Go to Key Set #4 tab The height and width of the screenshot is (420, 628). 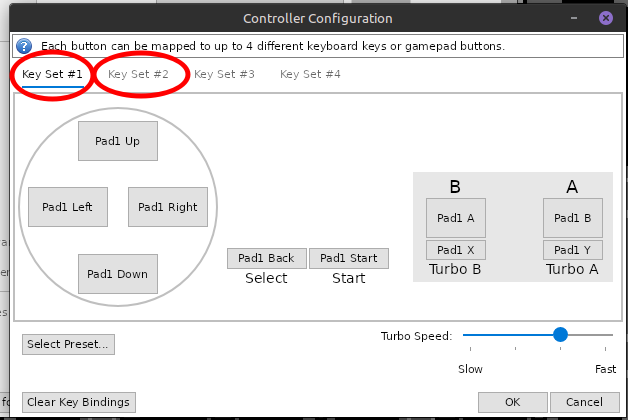(x=310, y=74)
